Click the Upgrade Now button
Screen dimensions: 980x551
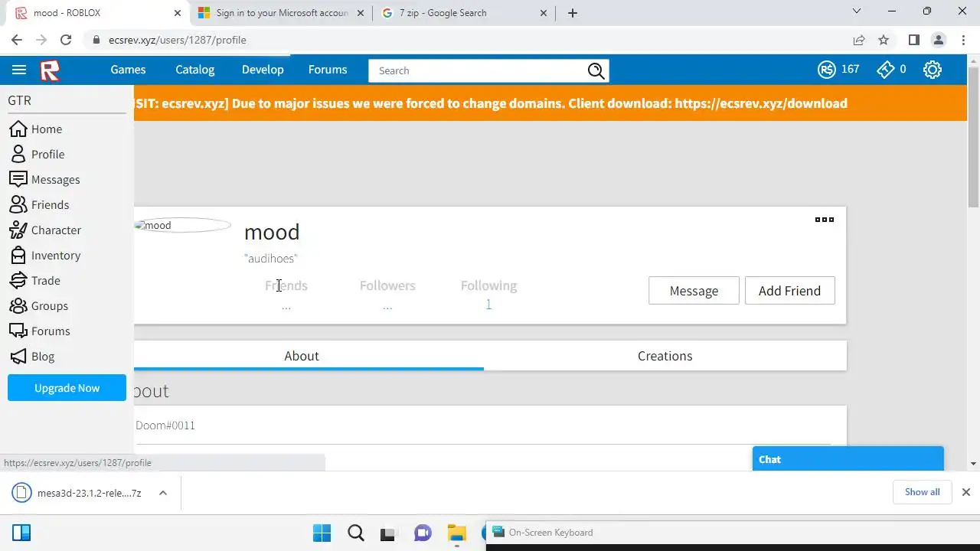(67, 388)
